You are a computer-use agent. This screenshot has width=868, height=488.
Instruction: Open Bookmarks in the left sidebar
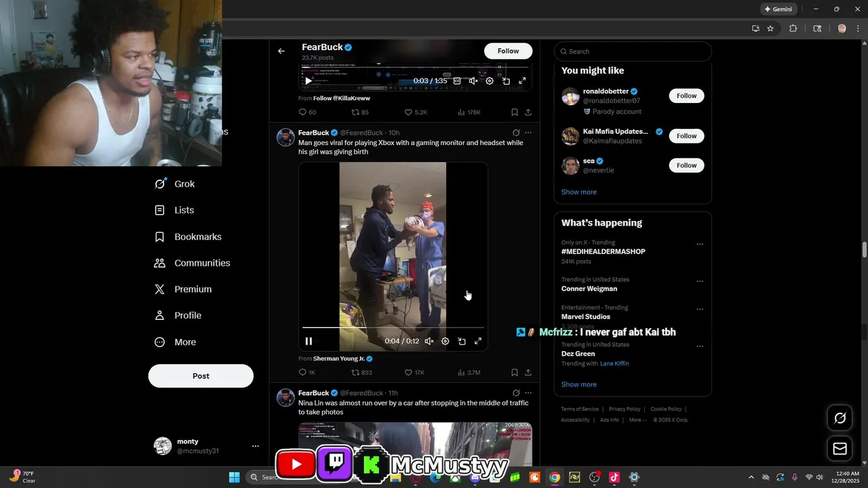tap(188, 237)
